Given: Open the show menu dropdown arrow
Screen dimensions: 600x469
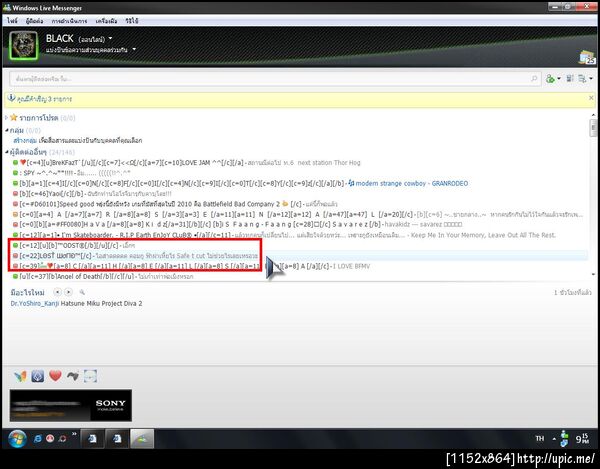Looking at the screenshot, I should click(591, 79).
